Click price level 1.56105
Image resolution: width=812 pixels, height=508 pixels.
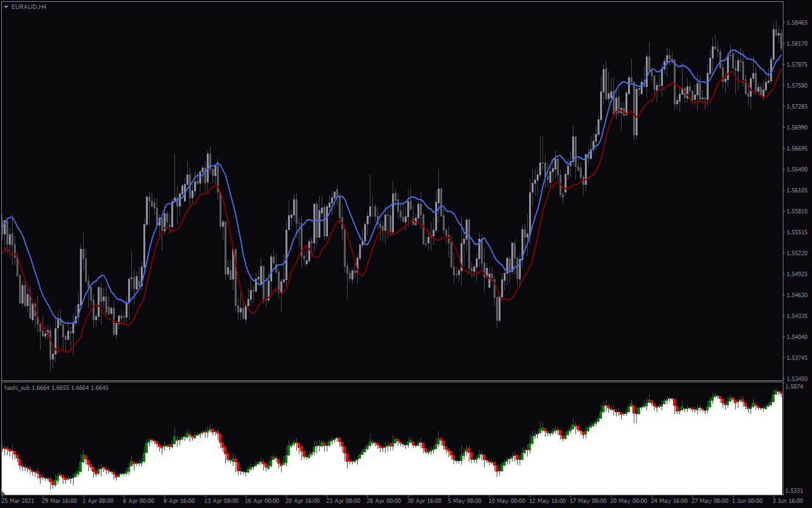(796, 190)
